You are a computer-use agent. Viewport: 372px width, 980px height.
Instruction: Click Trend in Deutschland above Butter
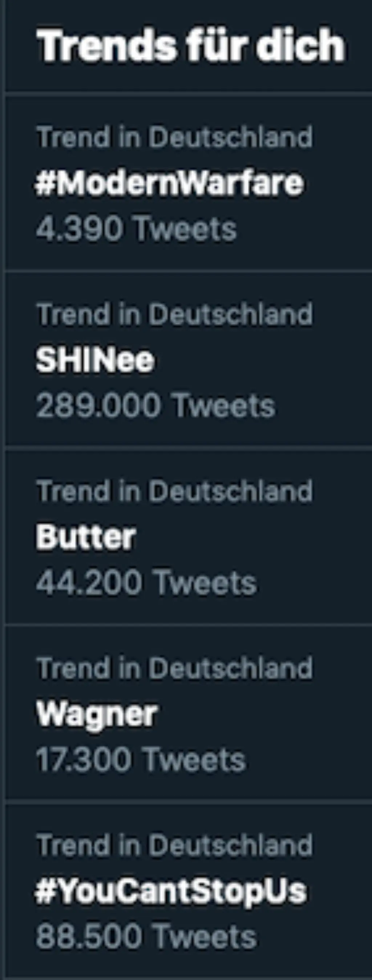tap(175, 491)
